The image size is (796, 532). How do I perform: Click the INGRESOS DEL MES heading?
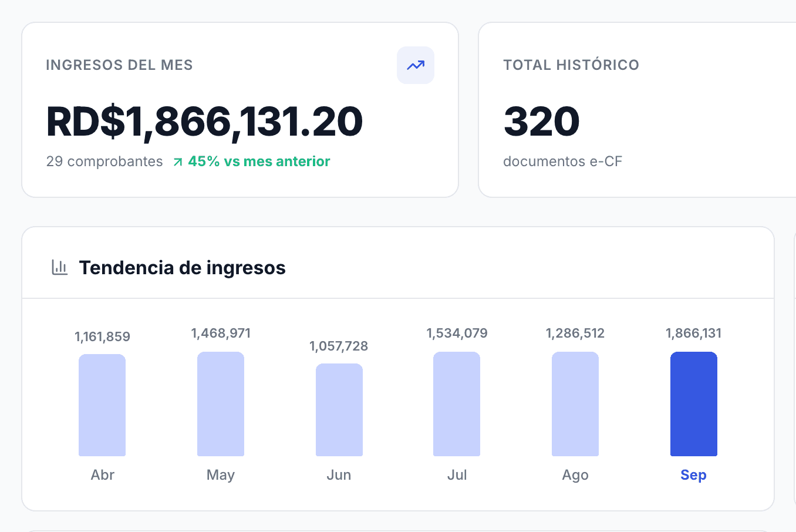120,65
